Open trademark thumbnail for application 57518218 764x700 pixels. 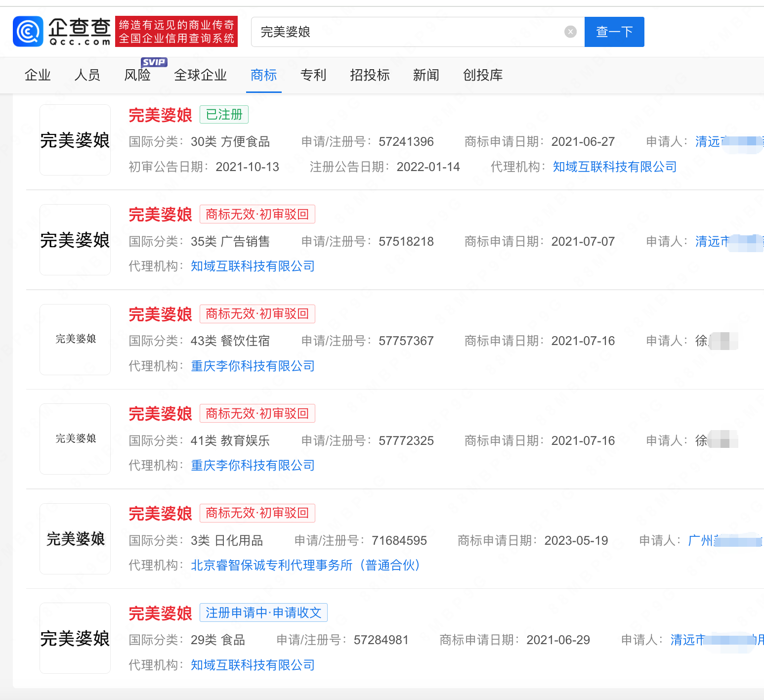(75, 240)
